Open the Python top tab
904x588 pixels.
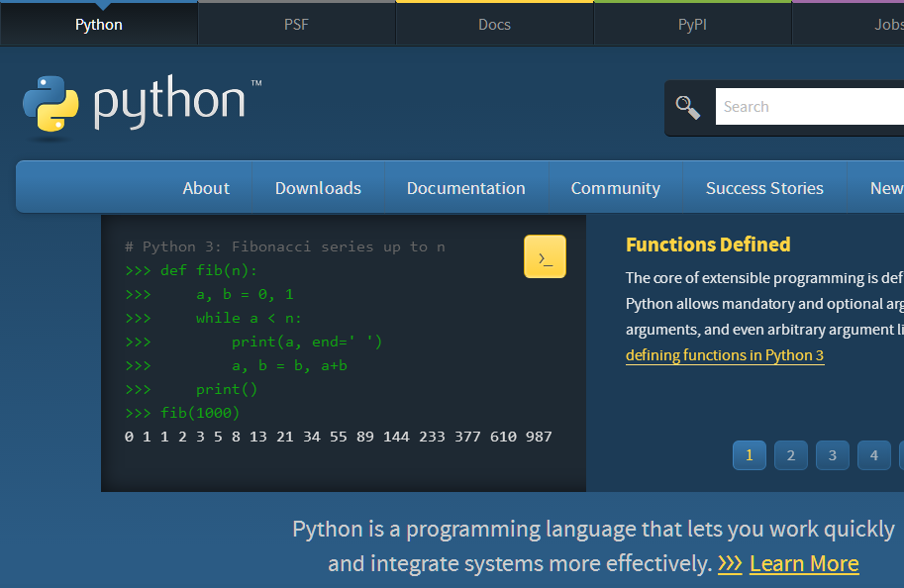pos(99,25)
